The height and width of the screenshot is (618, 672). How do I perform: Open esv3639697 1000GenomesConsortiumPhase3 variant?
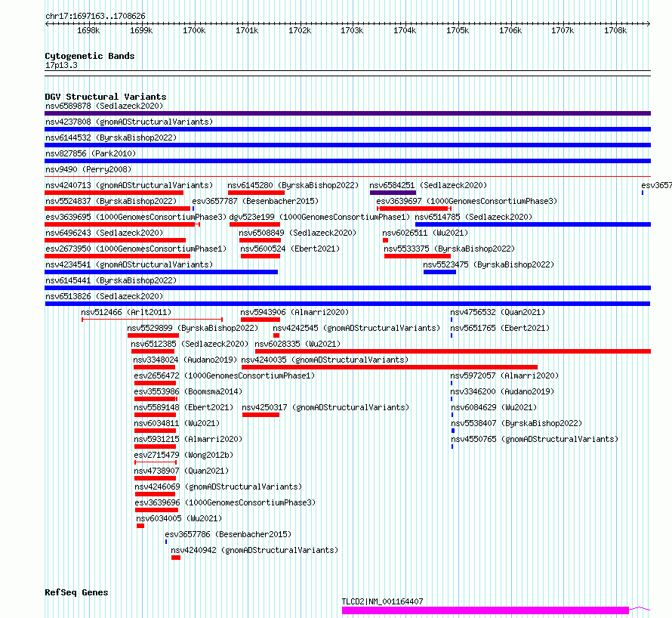467,201
